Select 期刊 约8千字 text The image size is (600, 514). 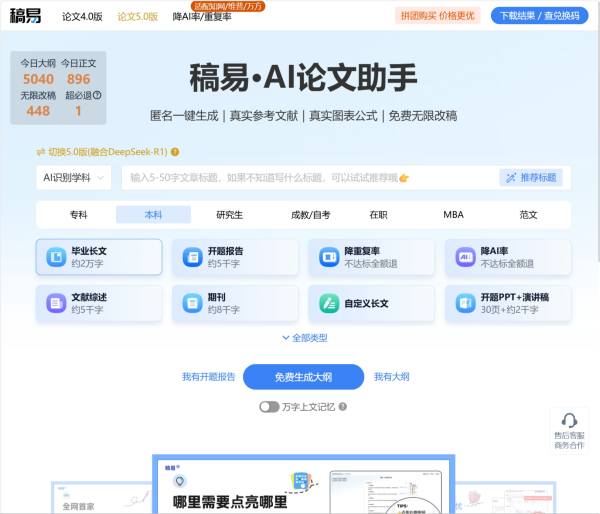point(223,304)
